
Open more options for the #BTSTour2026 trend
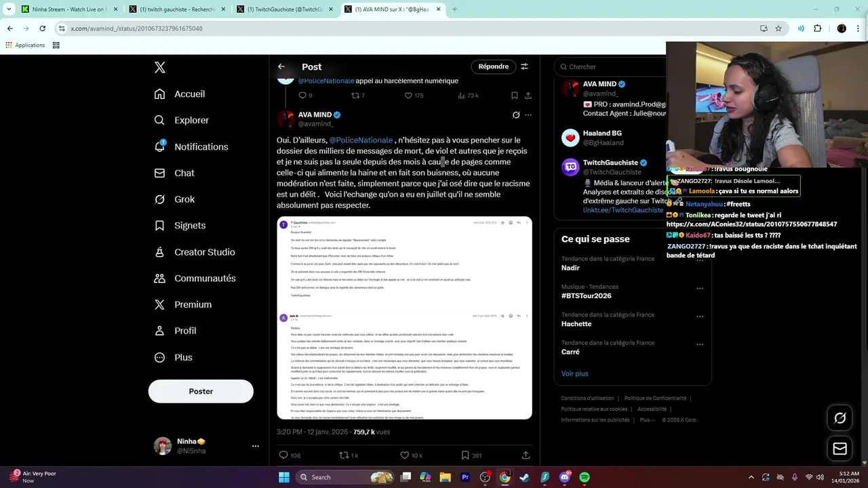pyautogui.click(x=700, y=288)
